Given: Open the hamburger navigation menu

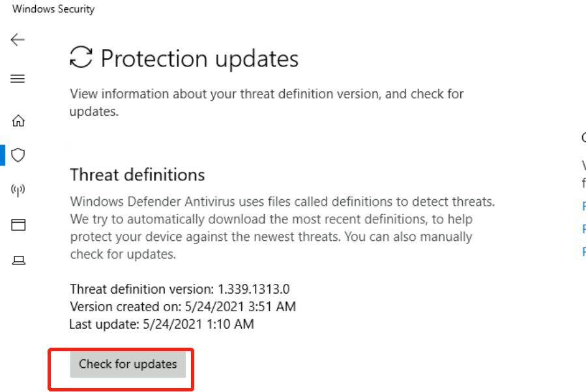Looking at the screenshot, I should click(x=18, y=79).
